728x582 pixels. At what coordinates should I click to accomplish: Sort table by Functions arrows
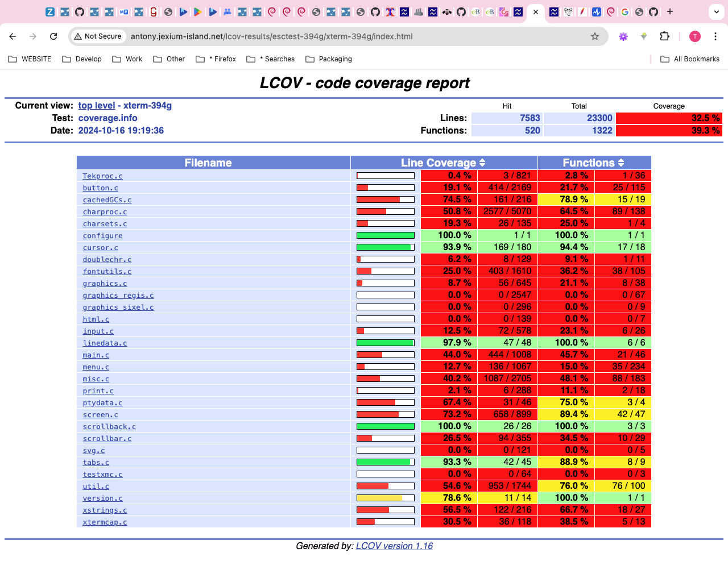point(621,163)
